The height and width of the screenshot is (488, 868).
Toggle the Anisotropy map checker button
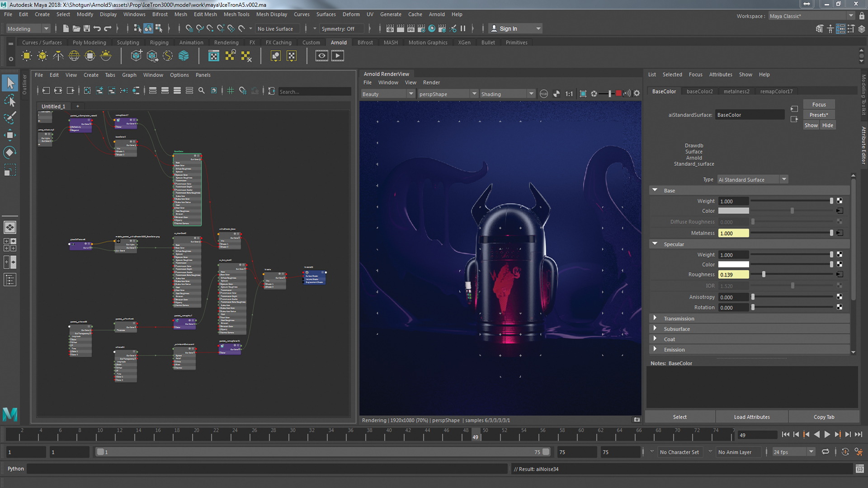[x=840, y=297]
